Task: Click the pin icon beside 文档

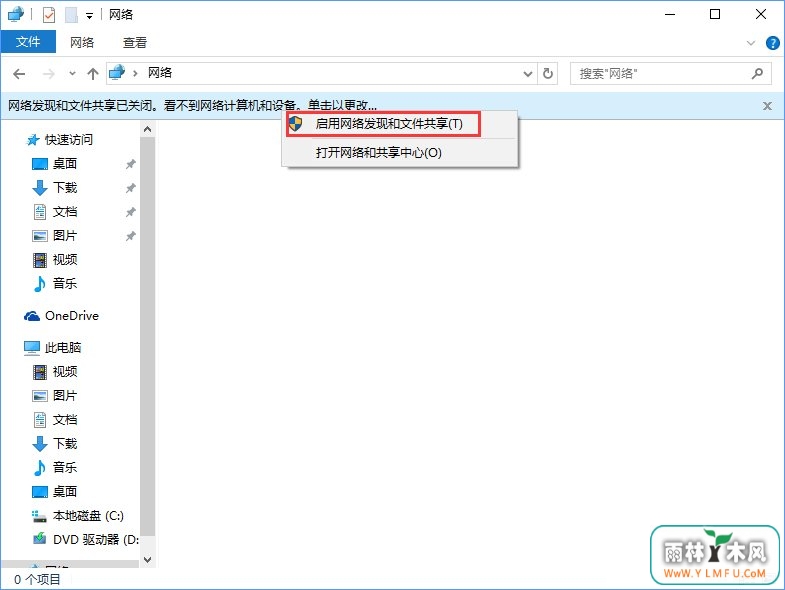Action: coord(131,212)
